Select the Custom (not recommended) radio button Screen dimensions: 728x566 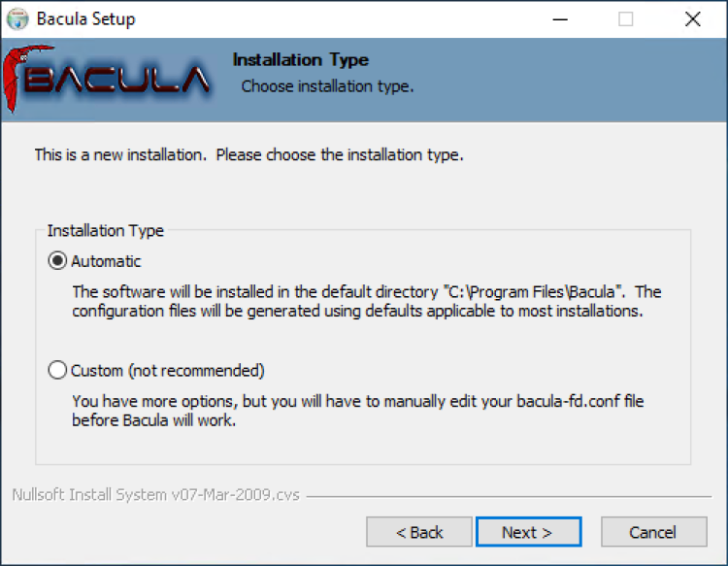point(57,370)
